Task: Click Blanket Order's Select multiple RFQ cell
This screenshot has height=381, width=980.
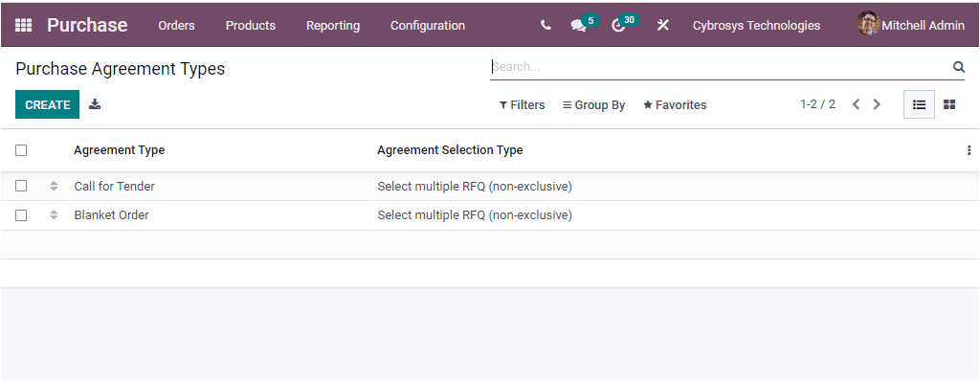Action: coord(475,215)
